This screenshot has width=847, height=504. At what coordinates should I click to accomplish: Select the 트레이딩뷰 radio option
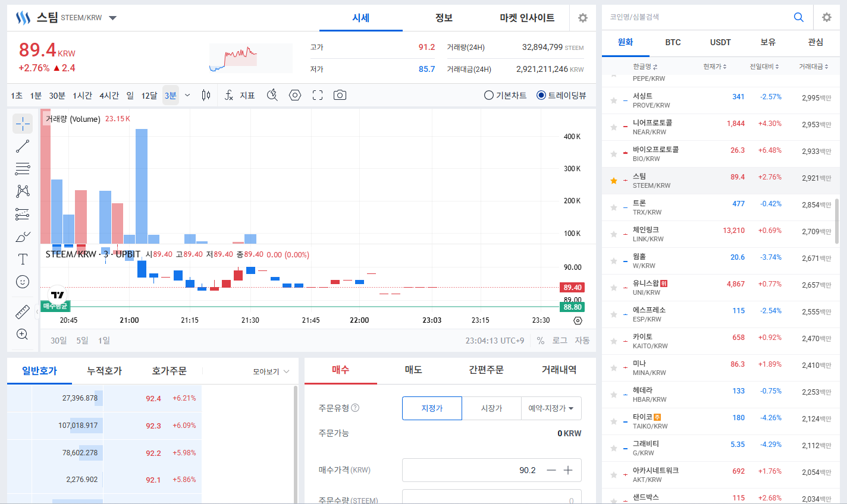point(561,95)
